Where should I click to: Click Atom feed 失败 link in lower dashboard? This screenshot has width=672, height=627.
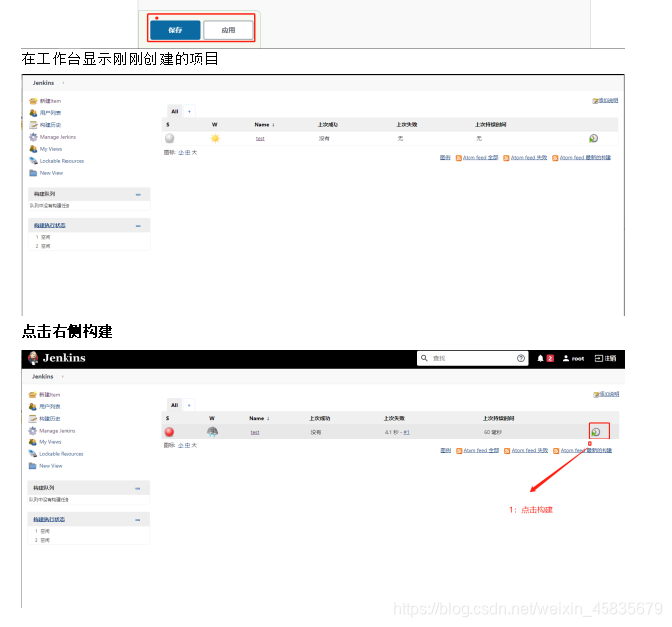530,451
